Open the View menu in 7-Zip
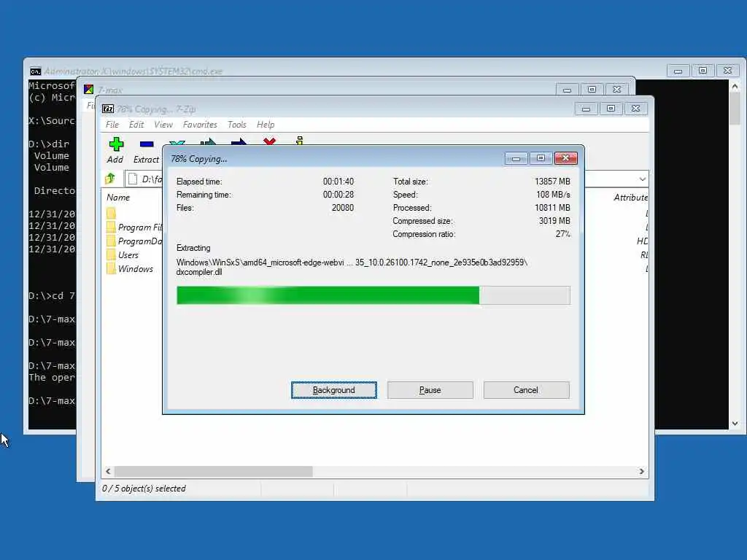 coord(163,125)
